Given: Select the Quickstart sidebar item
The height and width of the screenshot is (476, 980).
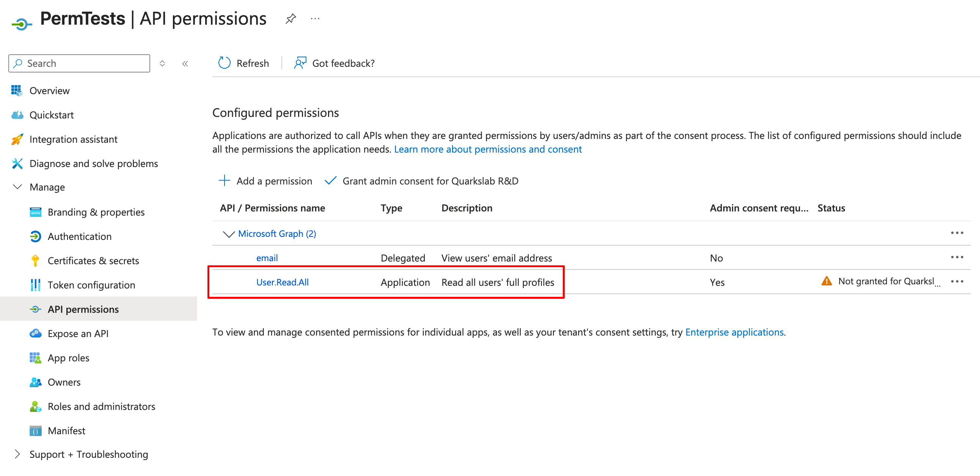Looking at the screenshot, I should pos(52,115).
